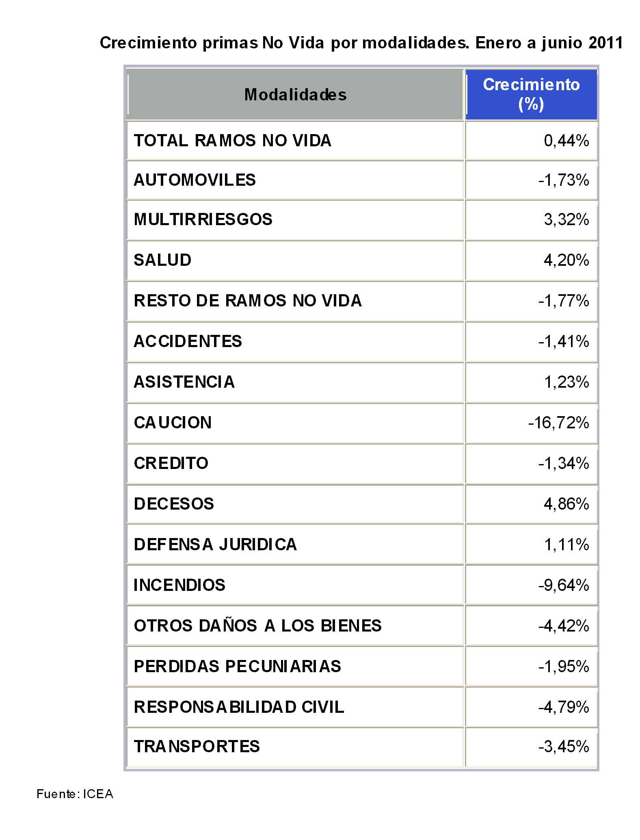640x840 pixels.
Task: Select the ASISTENCIA cell
Action: 184,382
